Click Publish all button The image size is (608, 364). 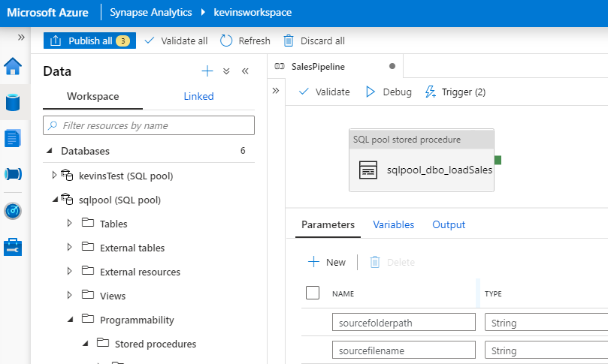(x=89, y=41)
